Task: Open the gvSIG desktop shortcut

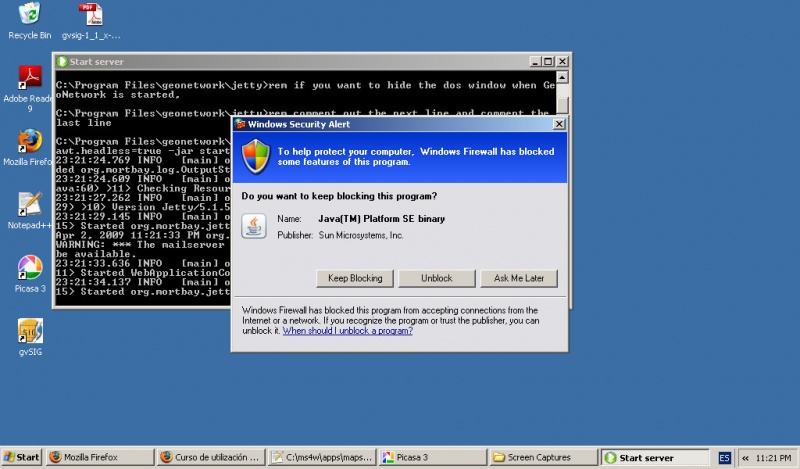Action: (30, 331)
